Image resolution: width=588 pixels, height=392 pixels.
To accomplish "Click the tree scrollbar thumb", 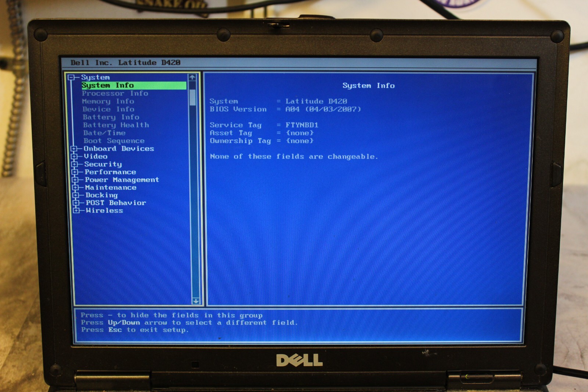I will tap(193, 97).
